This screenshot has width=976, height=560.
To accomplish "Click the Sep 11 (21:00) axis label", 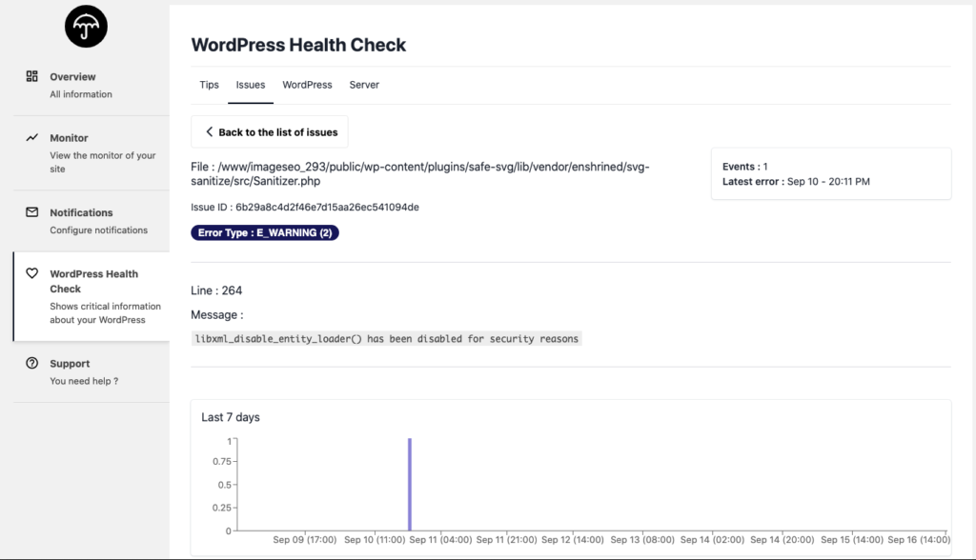I will tap(507, 539).
